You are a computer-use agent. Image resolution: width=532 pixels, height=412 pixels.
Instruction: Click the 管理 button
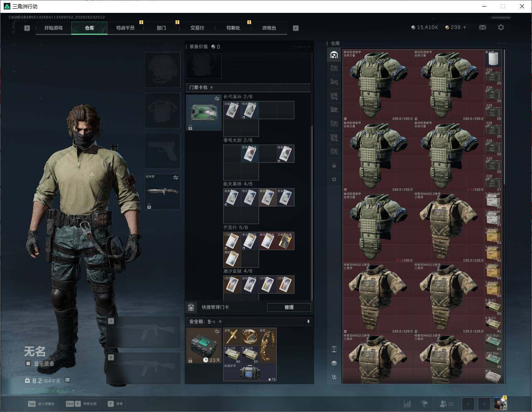click(x=289, y=307)
